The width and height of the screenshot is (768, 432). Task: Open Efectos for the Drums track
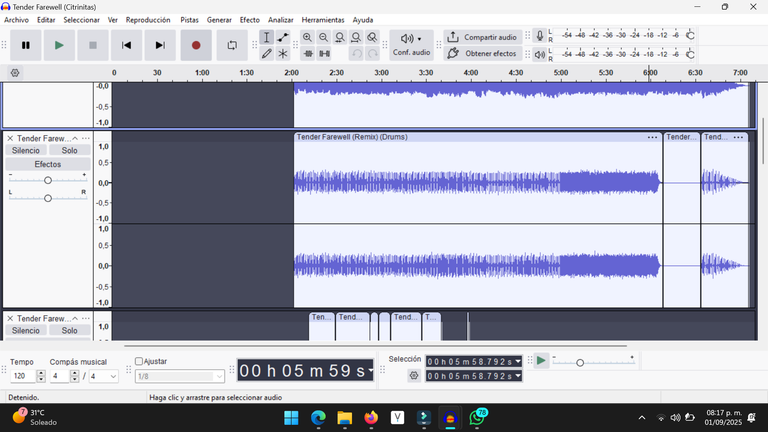coord(48,164)
